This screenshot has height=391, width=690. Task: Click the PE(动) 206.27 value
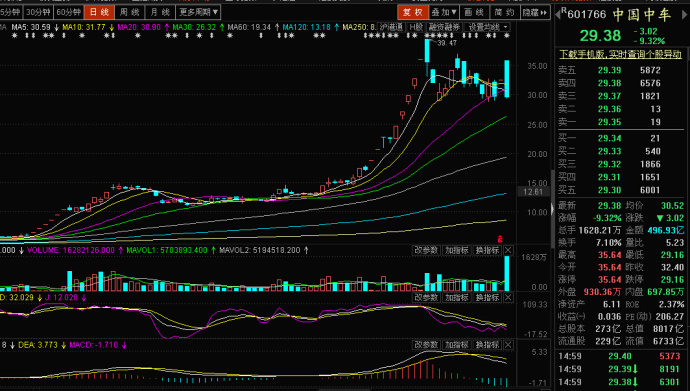[670, 317]
